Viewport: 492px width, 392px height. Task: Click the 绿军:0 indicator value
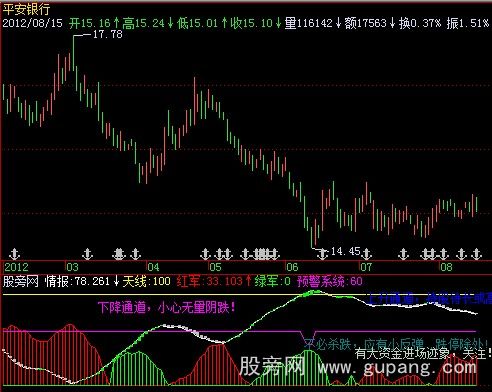click(x=273, y=281)
